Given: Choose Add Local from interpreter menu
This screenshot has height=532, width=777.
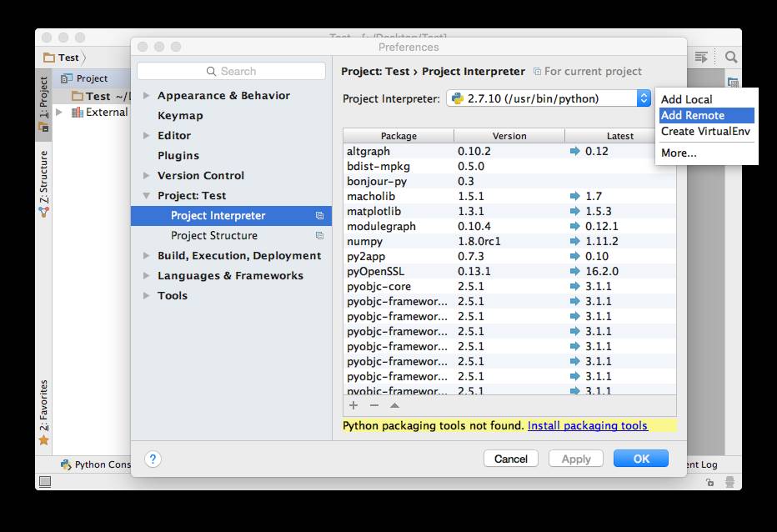Looking at the screenshot, I should tap(707, 99).
